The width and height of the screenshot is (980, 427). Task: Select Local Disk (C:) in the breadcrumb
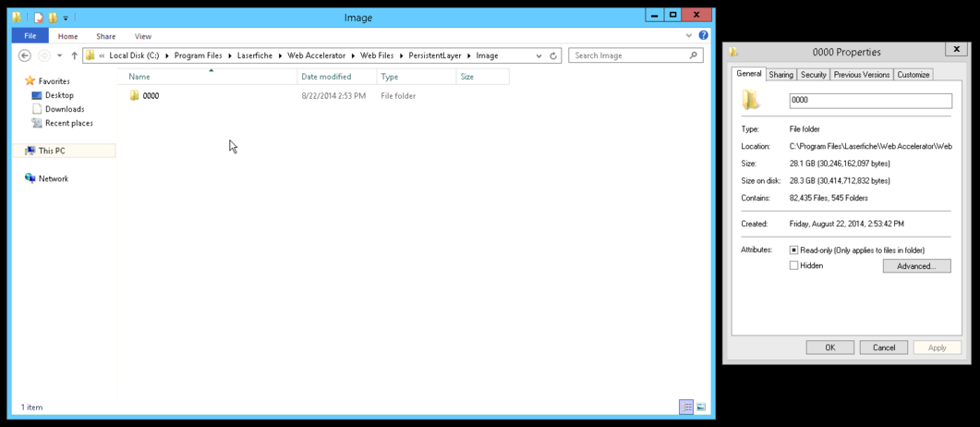[134, 55]
